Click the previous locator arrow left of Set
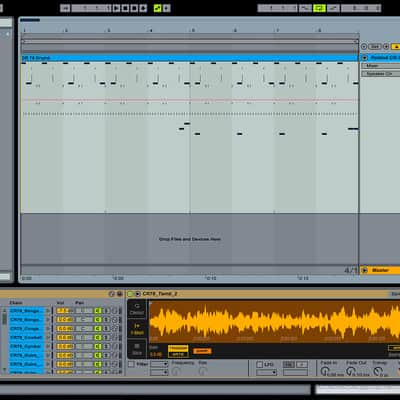400x400 pixels. coord(364,47)
